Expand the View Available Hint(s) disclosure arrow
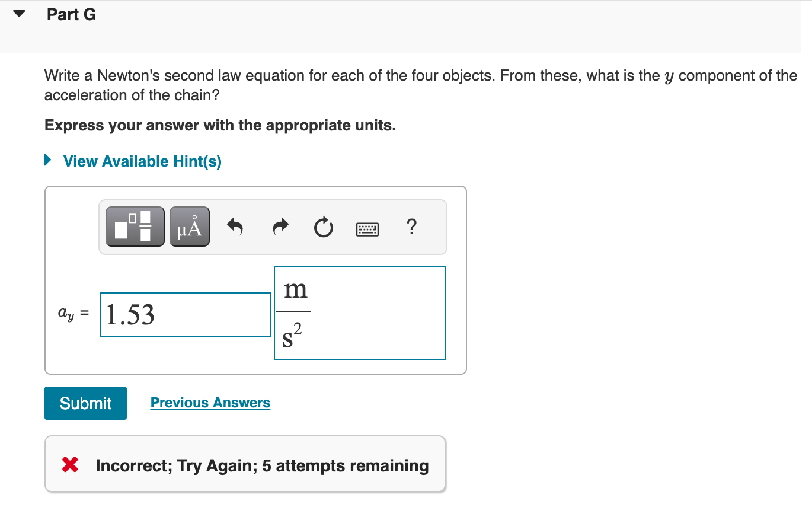Image resolution: width=812 pixels, height=523 pixels. pos(47,158)
